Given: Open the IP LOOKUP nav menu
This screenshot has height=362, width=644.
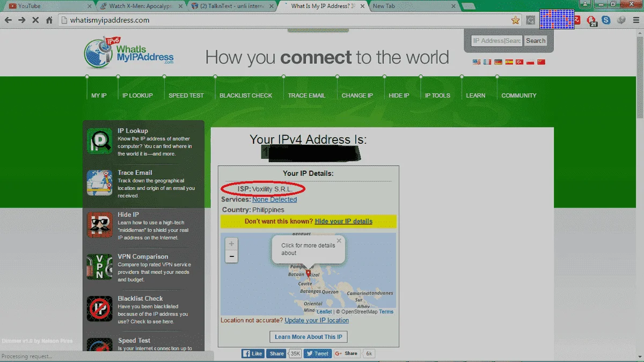Looking at the screenshot, I should click(x=137, y=95).
